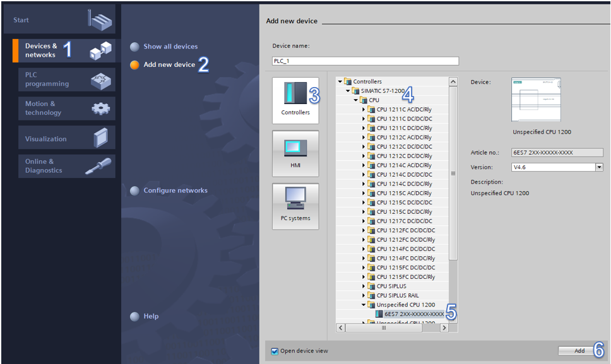Select the HMI device category icon
Viewport: 611px width, 364px height.
pos(295,148)
